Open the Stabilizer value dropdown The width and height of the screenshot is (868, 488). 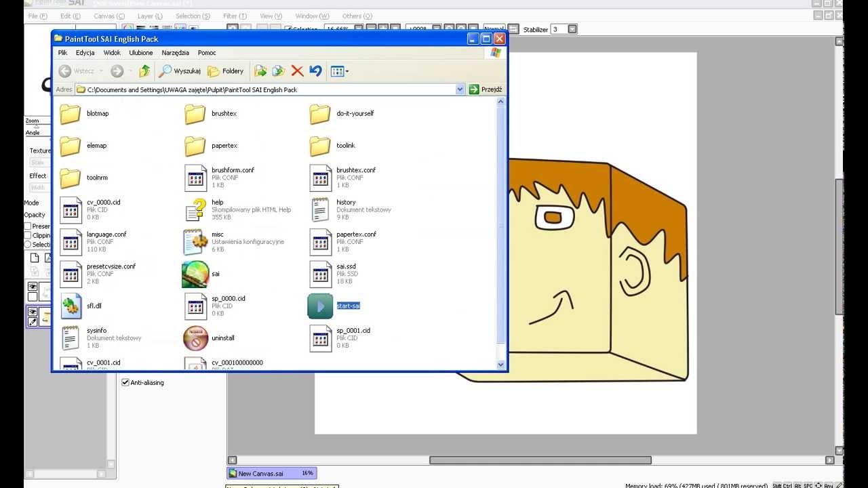572,29
